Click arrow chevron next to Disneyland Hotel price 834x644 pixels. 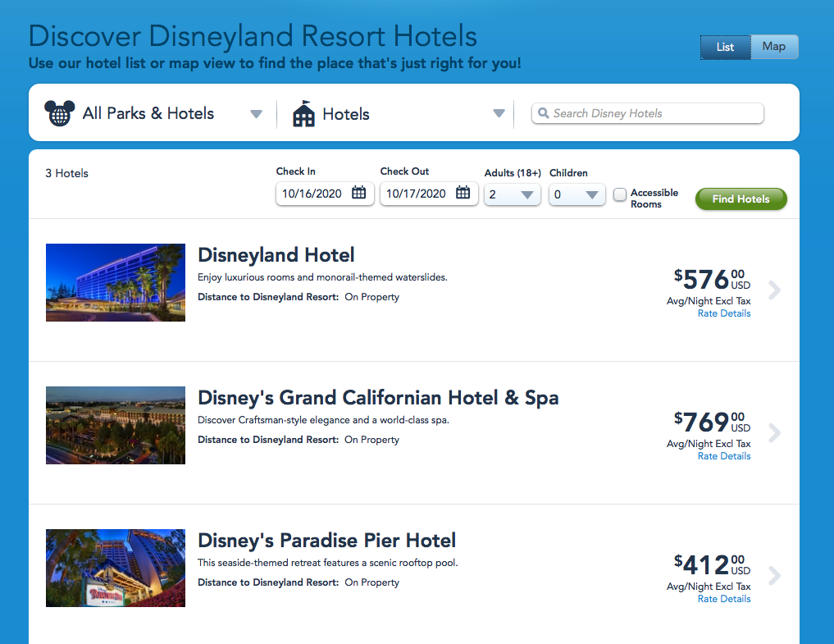(x=774, y=290)
